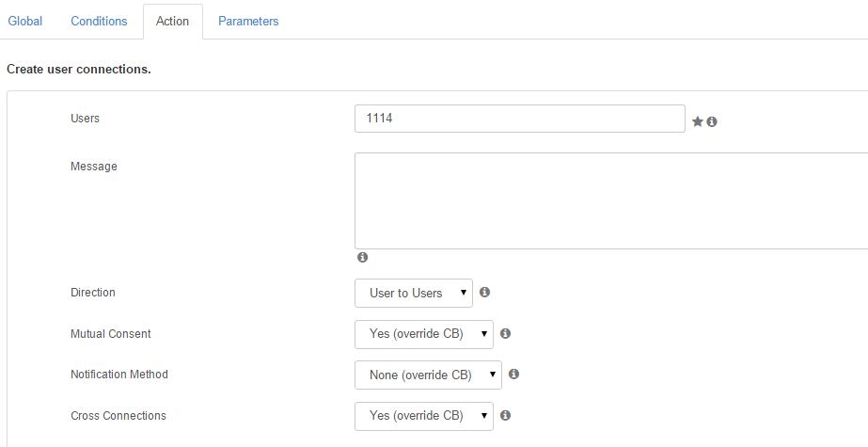Select the Action tab
This screenshot has width=868, height=447.
173,21
